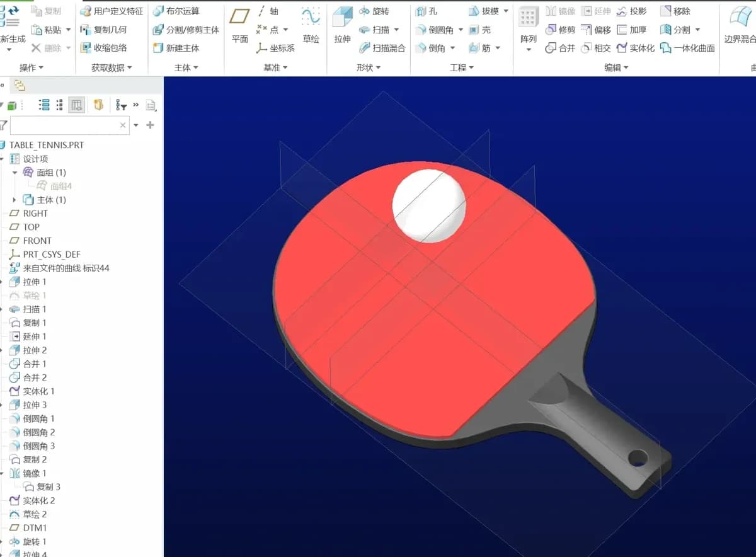
Task: Click the layer tree tab icon
Action: (x=20, y=86)
